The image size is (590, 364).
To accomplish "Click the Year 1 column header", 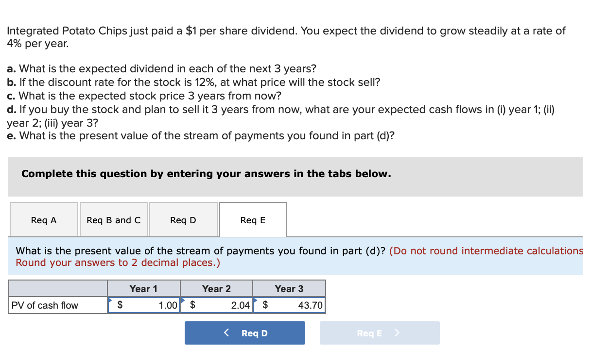I will (x=143, y=288).
